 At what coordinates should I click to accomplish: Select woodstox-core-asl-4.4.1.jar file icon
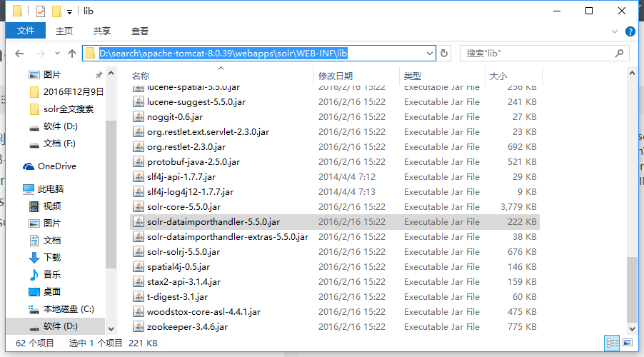click(139, 312)
